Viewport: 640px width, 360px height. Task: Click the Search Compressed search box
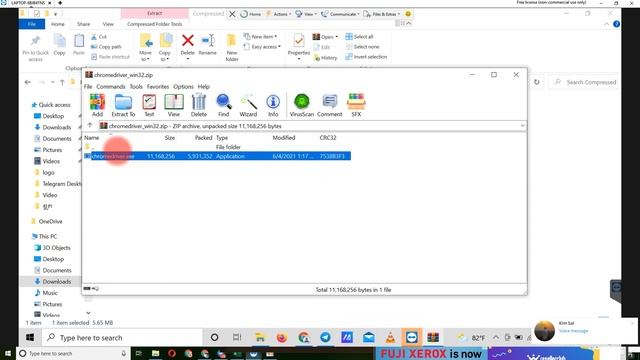[585, 82]
